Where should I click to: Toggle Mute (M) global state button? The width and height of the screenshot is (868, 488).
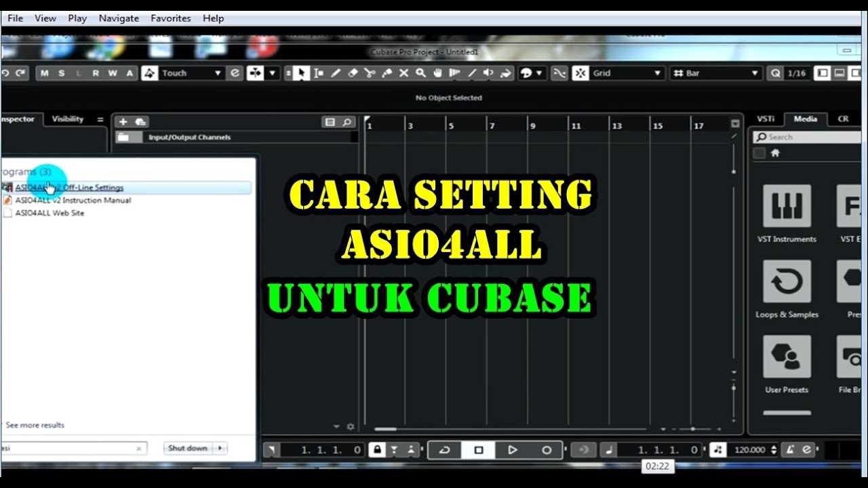coord(45,73)
